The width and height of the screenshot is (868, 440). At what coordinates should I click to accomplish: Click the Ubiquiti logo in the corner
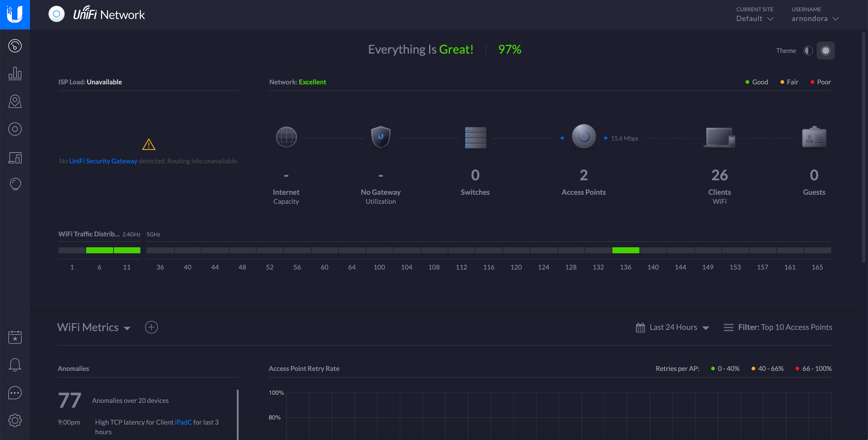pos(15,14)
